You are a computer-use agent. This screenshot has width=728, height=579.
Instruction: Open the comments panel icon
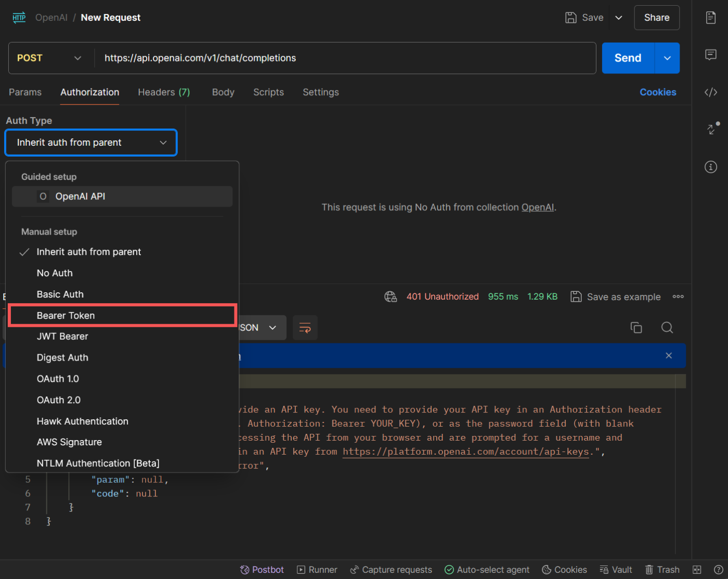711,55
